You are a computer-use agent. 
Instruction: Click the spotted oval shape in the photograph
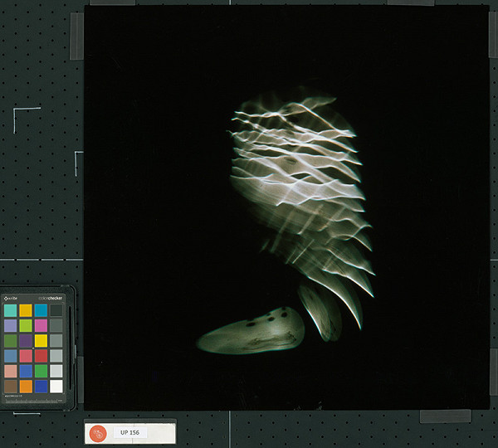[253, 332]
